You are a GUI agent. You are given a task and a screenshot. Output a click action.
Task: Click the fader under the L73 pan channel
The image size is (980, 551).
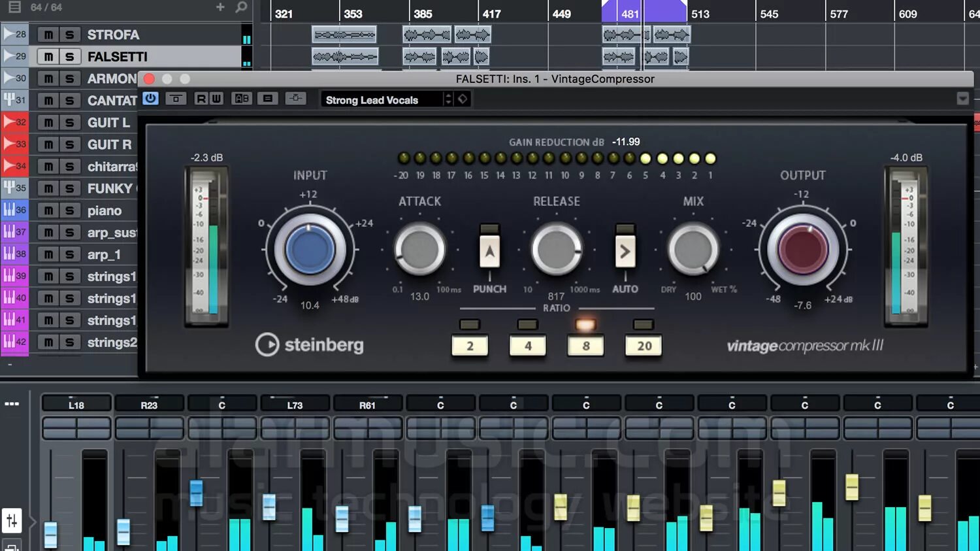coord(269,507)
